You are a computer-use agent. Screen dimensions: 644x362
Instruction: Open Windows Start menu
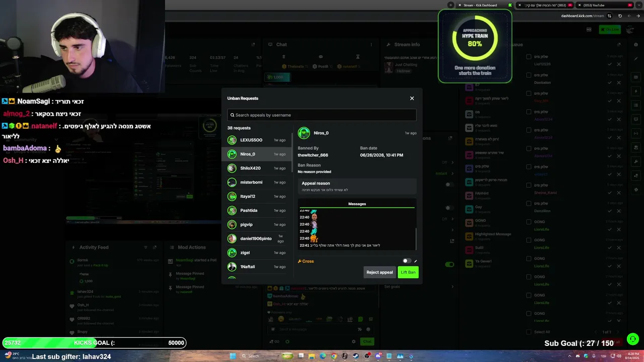(x=232, y=356)
